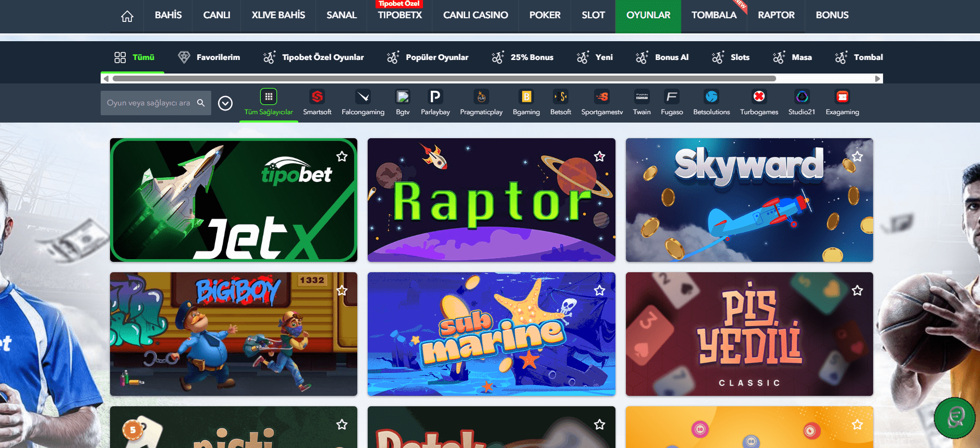Open the Popüler Oyunlar category
The height and width of the screenshot is (448, 980).
[428, 57]
